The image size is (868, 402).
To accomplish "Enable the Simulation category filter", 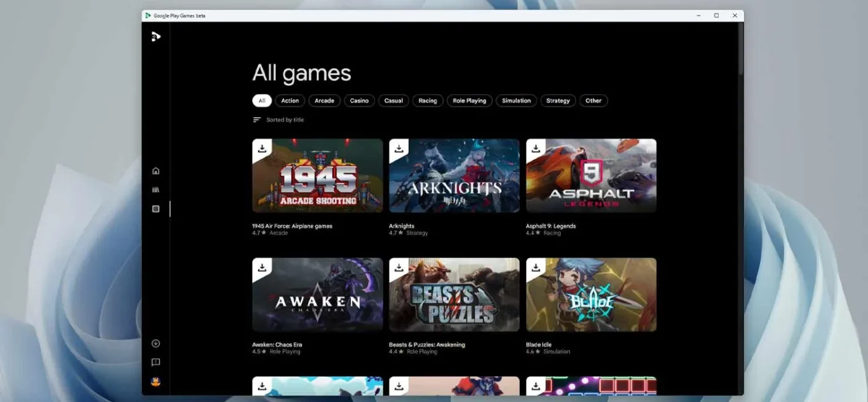I will point(516,100).
